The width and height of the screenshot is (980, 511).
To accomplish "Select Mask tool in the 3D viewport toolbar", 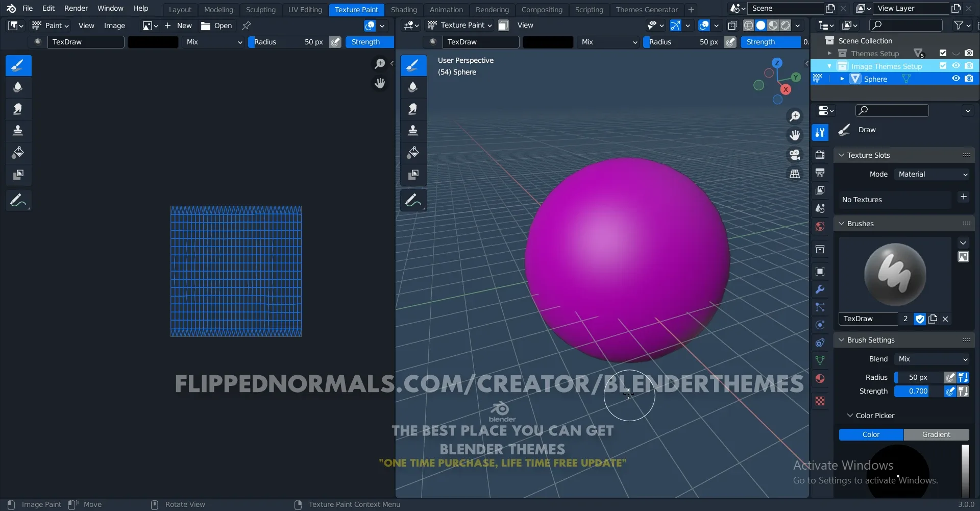I will coord(413,174).
